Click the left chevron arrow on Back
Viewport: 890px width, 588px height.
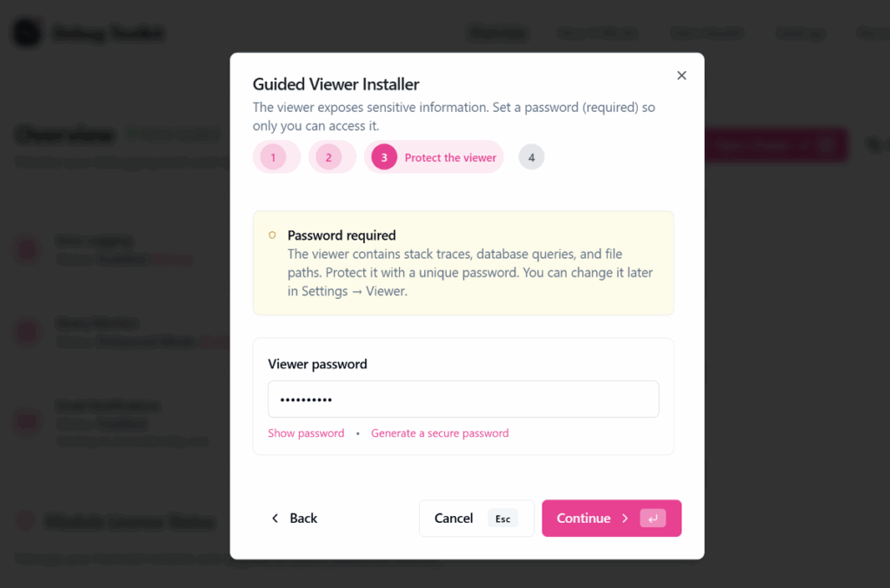click(275, 518)
